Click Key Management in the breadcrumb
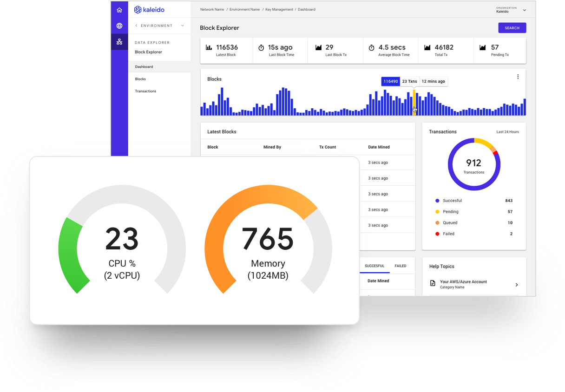The width and height of the screenshot is (565, 392). click(279, 9)
